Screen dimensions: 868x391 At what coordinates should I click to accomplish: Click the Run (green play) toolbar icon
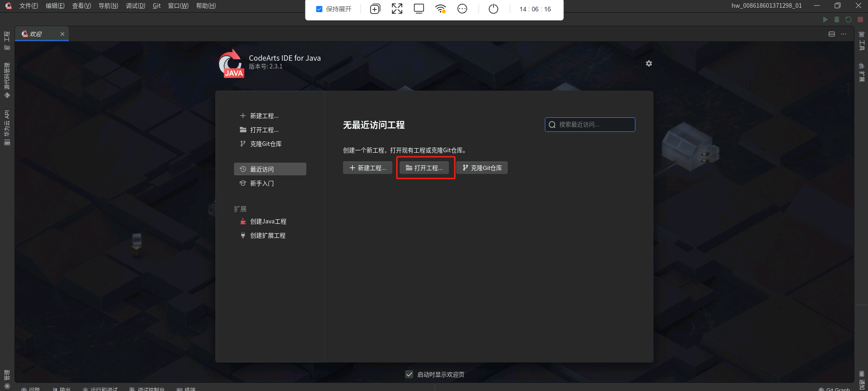click(x=825, y=19)
